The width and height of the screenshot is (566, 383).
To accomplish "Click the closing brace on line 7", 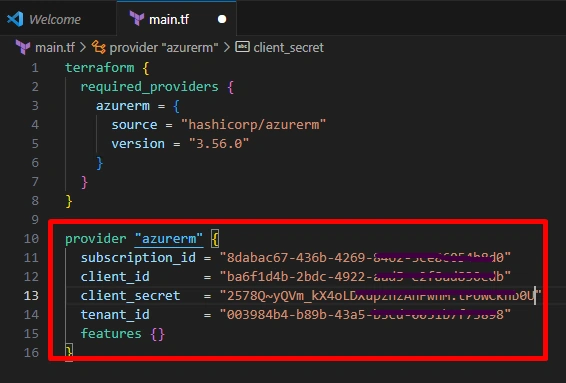I will click(84, 182).
